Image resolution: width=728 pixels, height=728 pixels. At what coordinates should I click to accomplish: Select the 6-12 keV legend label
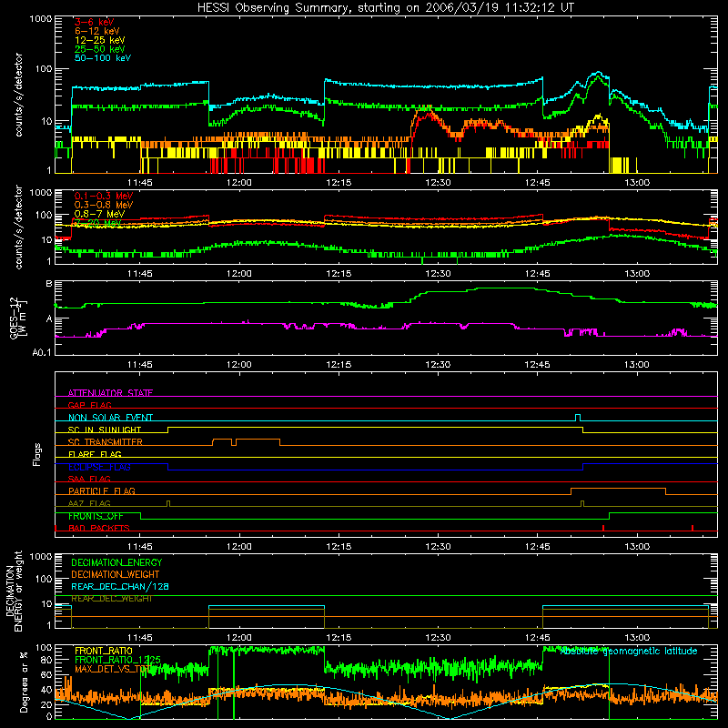[x=97, y=31]
